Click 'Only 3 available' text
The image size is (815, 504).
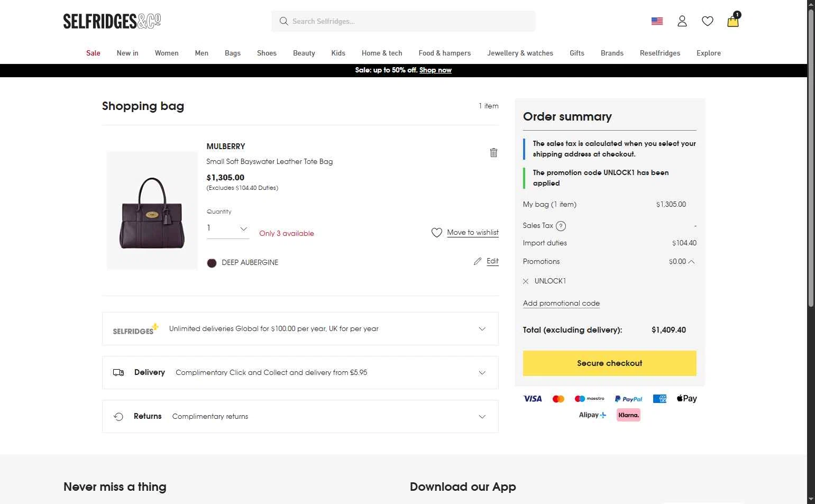287,234
